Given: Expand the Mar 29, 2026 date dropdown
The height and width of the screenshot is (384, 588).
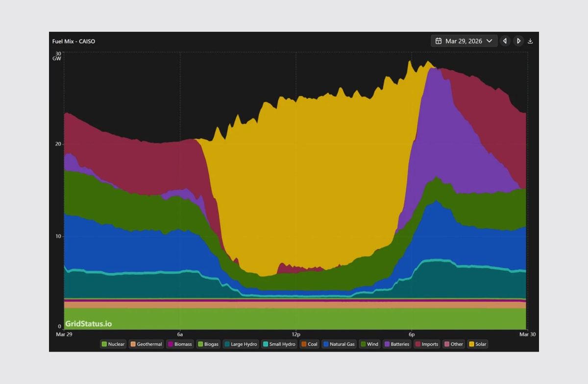Looking at the screenshot, I should coord(464,41).
